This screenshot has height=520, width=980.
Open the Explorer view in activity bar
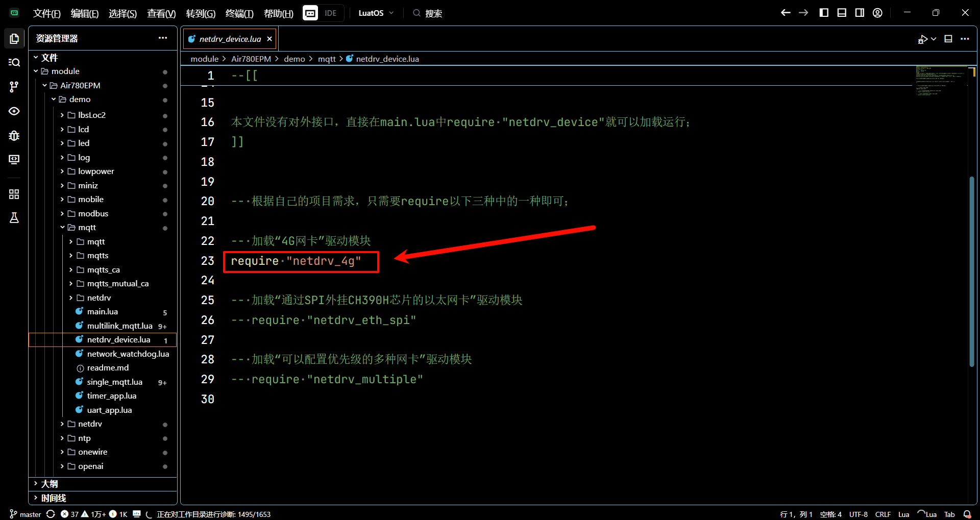point(14,38)
